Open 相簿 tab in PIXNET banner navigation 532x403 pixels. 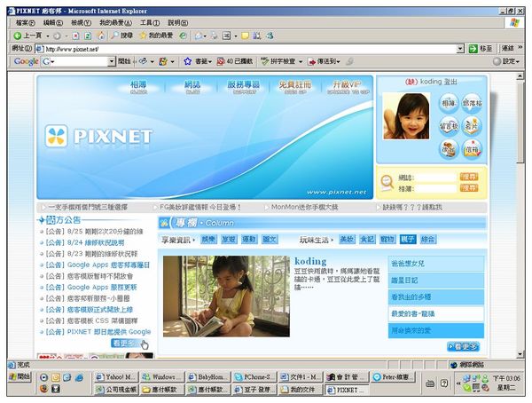tap(138, 87)
